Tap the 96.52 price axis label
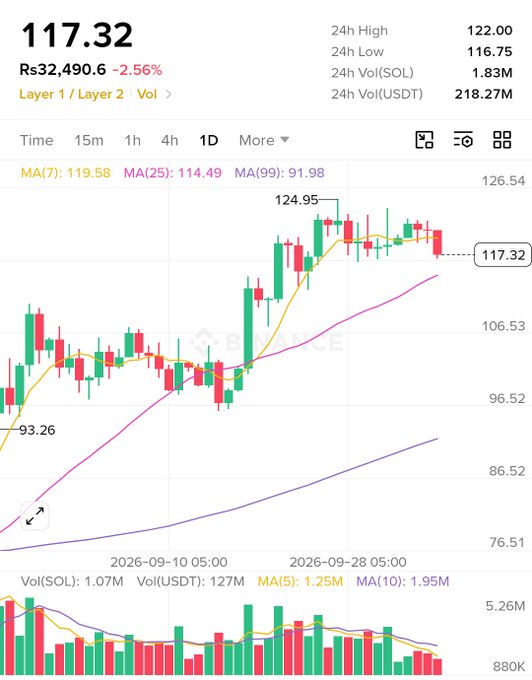Screen dimensions: 532x680 coord(507,399)
